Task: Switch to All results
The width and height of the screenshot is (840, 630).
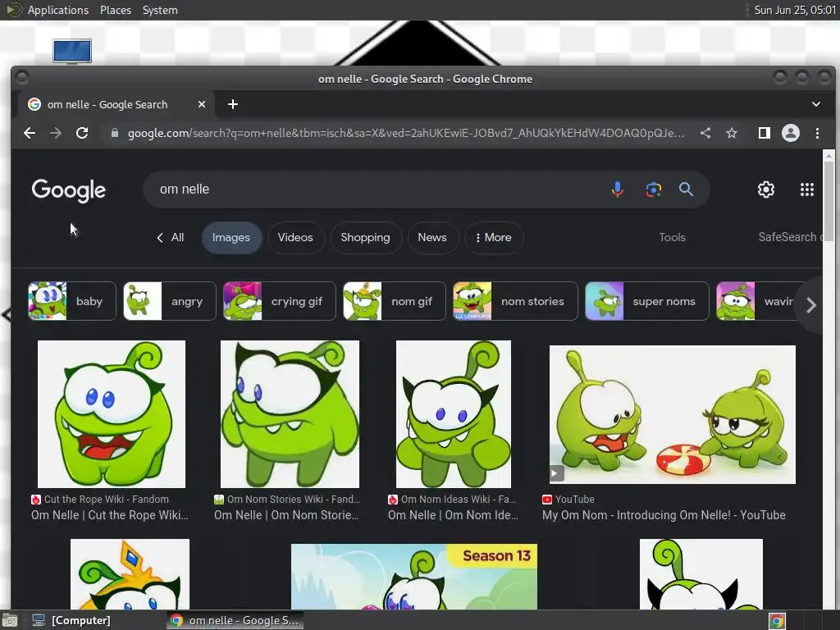Action: [x=171, y=237]
